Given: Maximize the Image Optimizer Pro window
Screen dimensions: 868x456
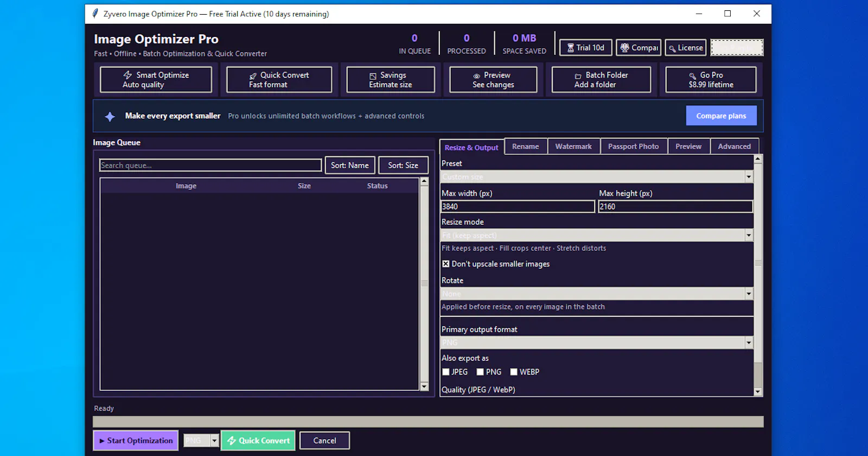Looking at the screenshot, I should coord(727,14).
